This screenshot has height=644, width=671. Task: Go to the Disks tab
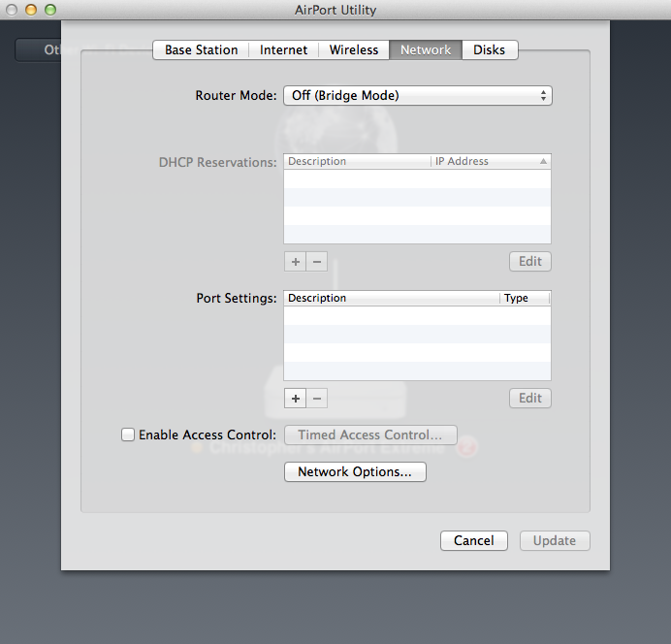[x=490, y=50]
